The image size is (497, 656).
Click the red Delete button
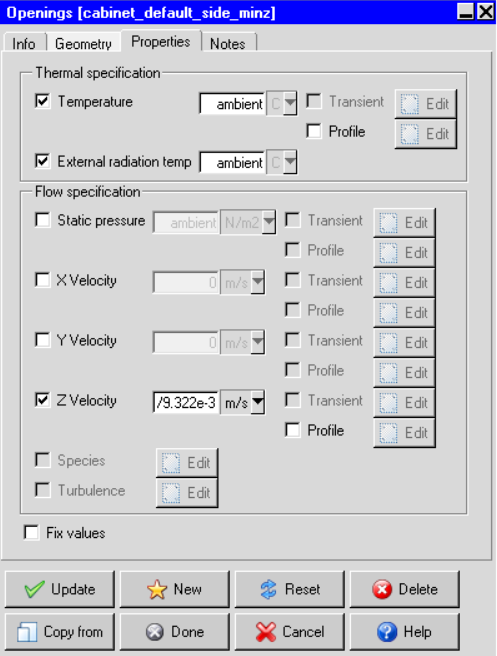404,589
